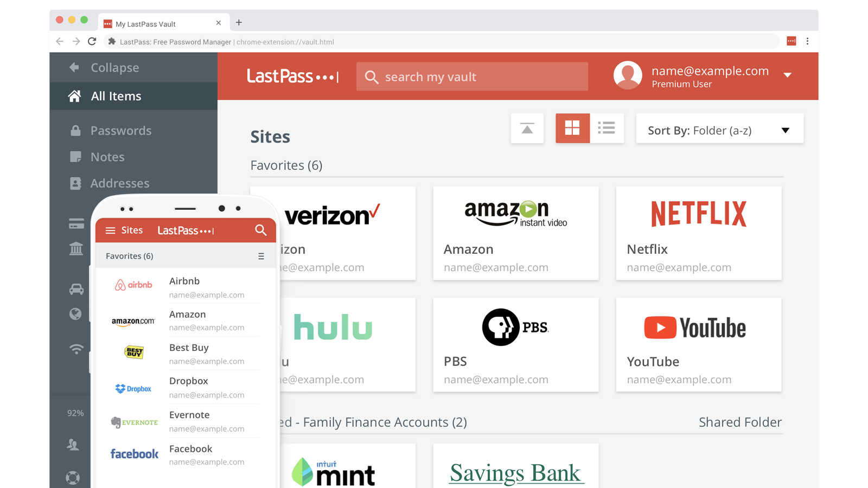
Task: Open Bank Accounts section in sidebar
Action: pyautogui.click(x=76, y=249)
